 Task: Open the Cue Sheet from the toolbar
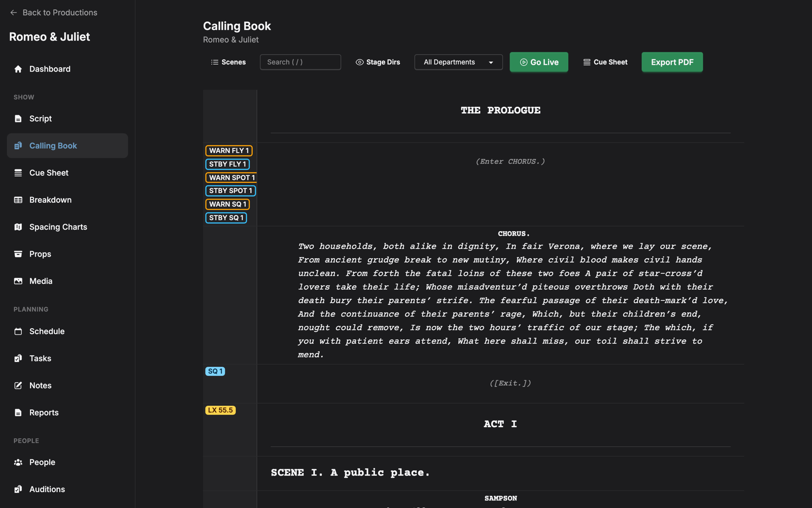[605, 62]
